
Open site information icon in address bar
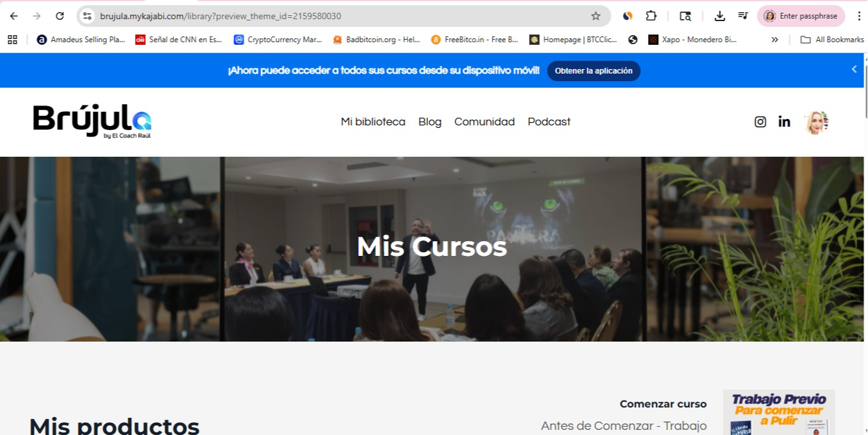coord(88,16)
